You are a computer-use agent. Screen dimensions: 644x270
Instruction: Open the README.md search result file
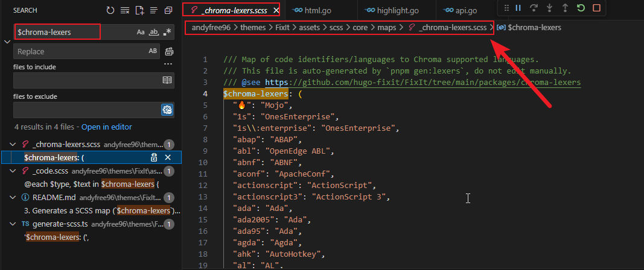pos(54,197)
